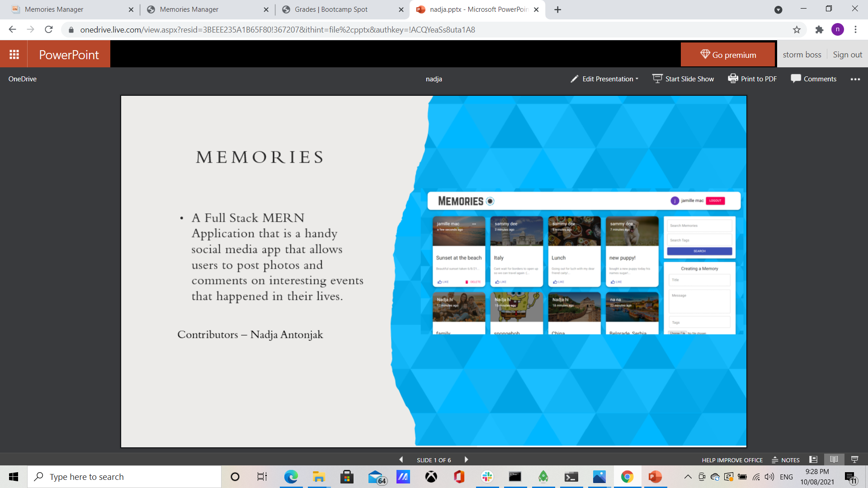Open the Chrome extensions puzzle icon
The height and width of the screenshot is (488, 868).
(819, 30)
